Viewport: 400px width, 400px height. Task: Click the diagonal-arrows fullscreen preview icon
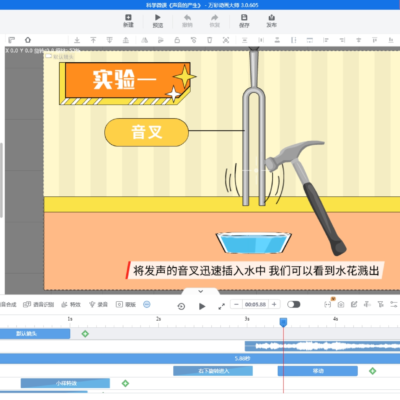(x=221, y=306)
